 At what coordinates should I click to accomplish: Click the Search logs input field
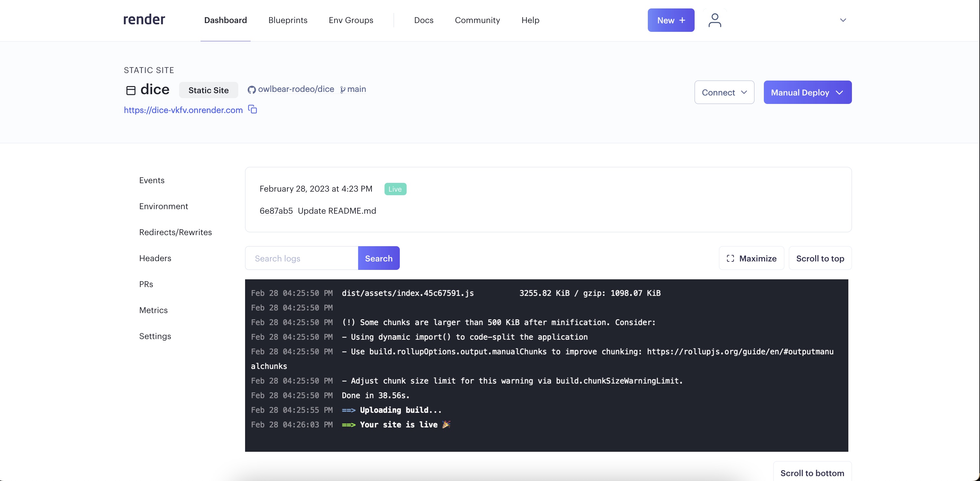click(x=301, y=258)
